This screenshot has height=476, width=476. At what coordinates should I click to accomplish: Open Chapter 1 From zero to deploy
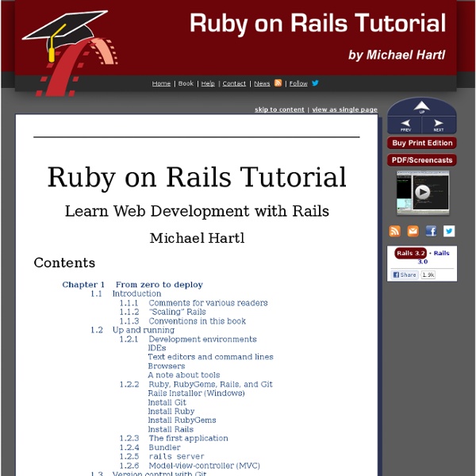point(132,285)
